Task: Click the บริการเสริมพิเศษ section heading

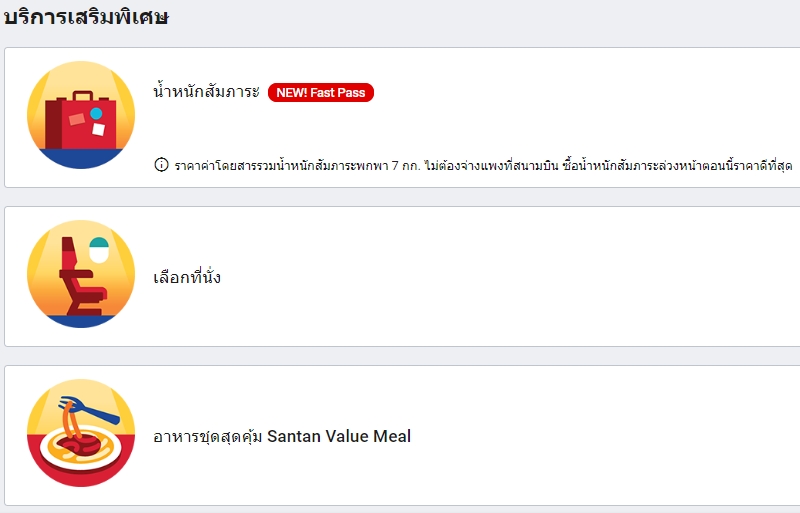Action: pos(86,17)
